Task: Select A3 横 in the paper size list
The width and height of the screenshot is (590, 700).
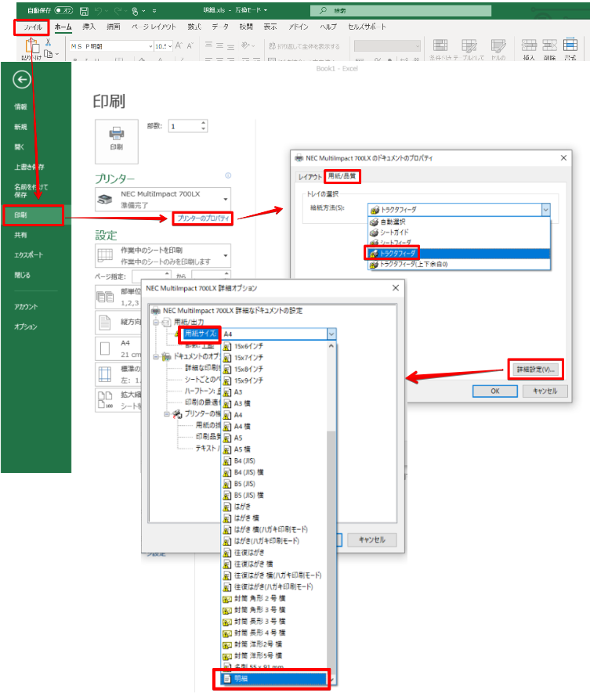Action: [x=274, y=403]
